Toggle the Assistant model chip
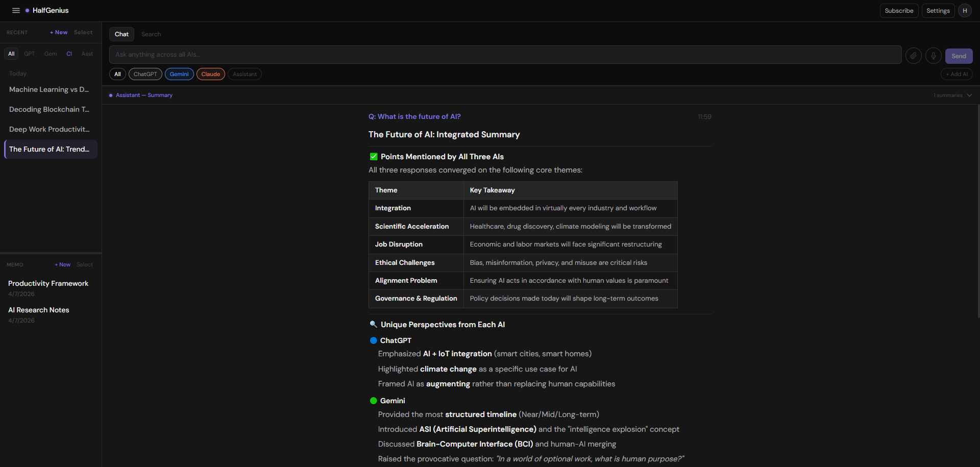The image size is (980, 467). tap(244, 74)
